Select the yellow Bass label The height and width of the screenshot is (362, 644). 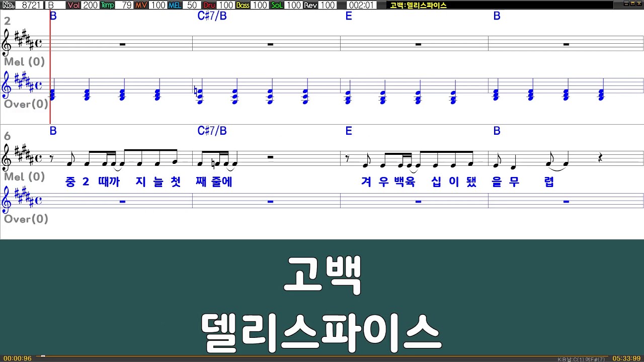pyautogui.click(x=243, y=5)
